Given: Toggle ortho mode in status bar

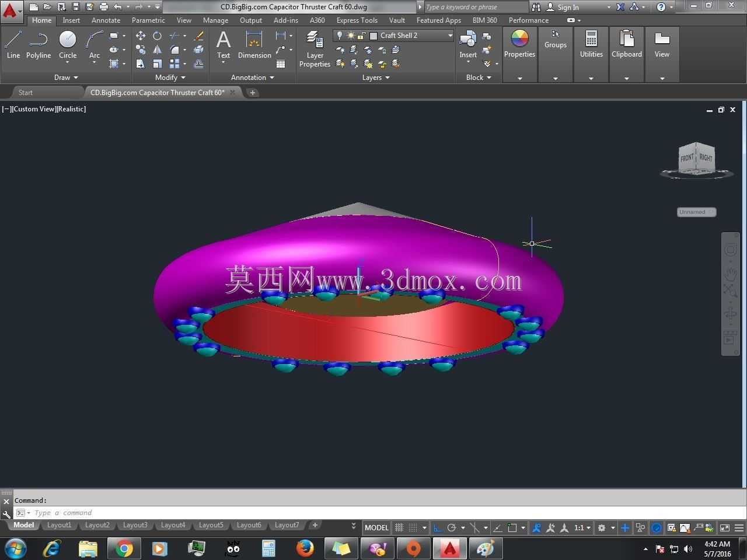Looking at the screenshot, I should point(438,527).
